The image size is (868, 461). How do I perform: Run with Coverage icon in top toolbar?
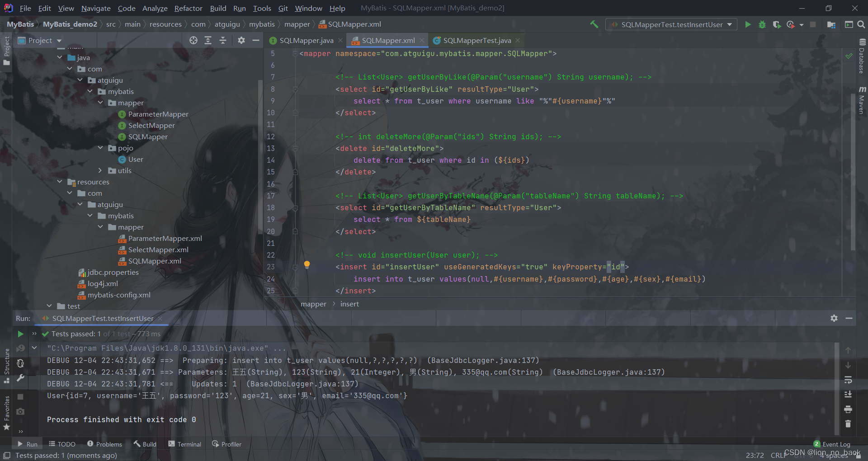pyautogui.click(x=777, y=24)
